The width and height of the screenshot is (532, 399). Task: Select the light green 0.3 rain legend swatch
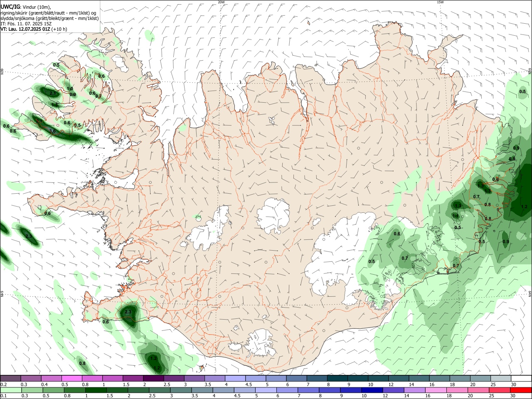32,390
